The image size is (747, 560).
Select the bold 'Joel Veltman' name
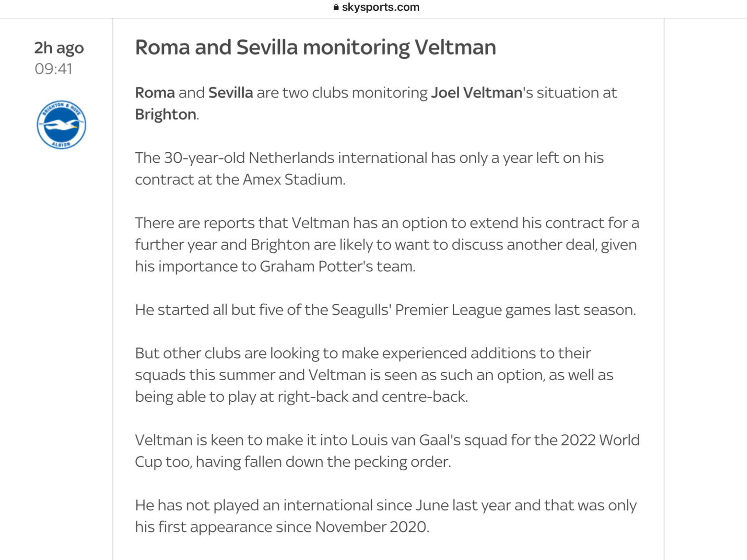click(x=477, y=93)
